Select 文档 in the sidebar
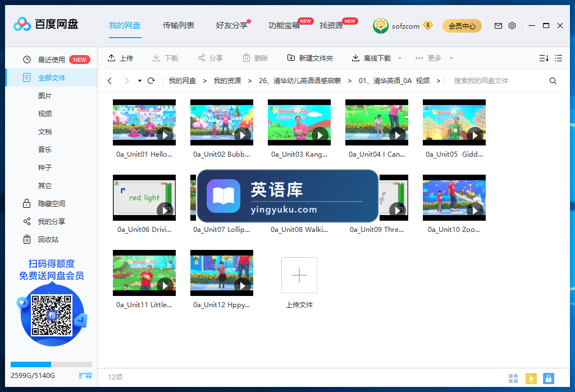The width and height of the screenshot is (575, 392). pos(45,131)
